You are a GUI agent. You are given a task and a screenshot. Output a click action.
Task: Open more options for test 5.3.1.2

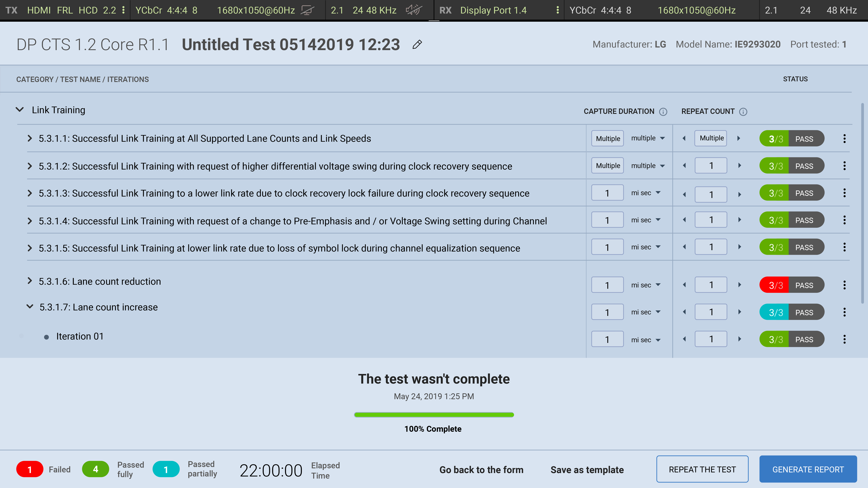(844, 166)
